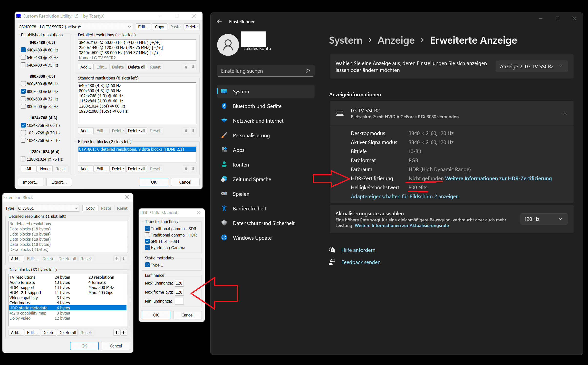Click the Import button in CRU

tap(31, 182)
